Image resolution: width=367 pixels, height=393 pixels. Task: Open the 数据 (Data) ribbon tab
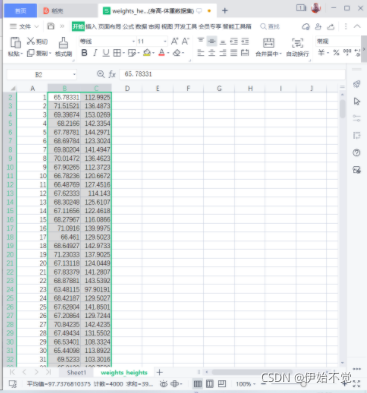[x=141, y=26]
